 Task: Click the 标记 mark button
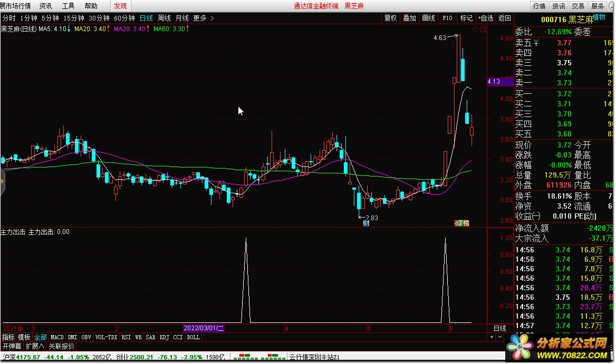(466, 18)
